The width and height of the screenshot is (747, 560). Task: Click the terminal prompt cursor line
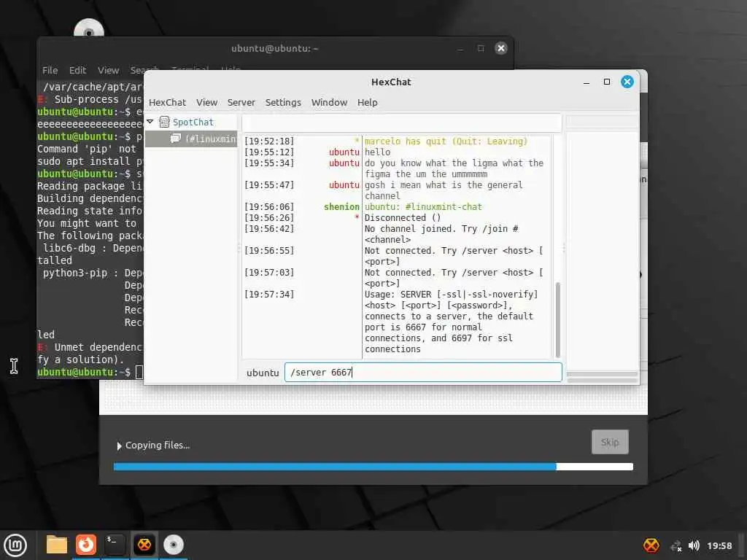coord(90,372)
